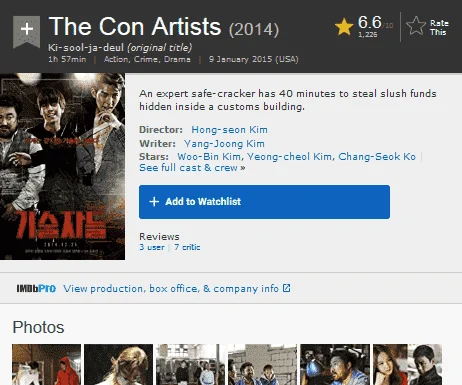This screenshot has height=385, width=462.
Task: Open Chang-Seok Ko's actor page
Action: (377, 157)
